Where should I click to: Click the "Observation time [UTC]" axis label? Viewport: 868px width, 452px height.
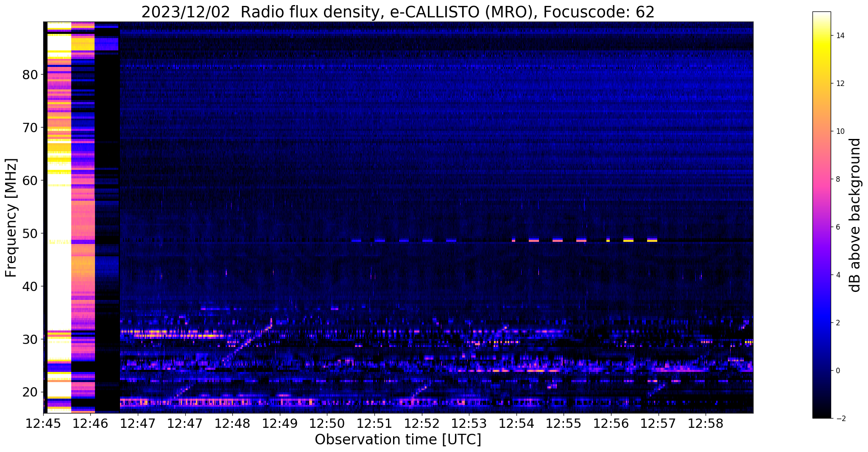click(x=398, y=439)
